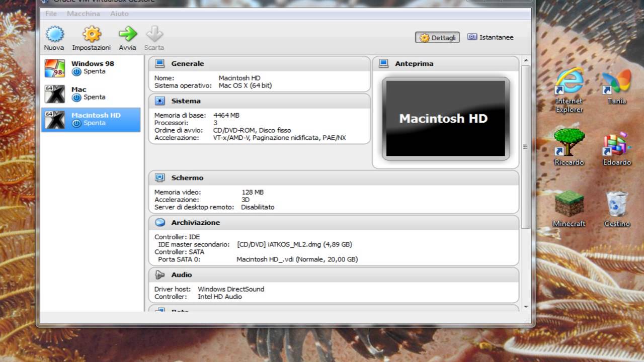This screenshot has height=362, width=644.
Task: Click 'Intel HD Audio' controller value
Action: (220, 297)
